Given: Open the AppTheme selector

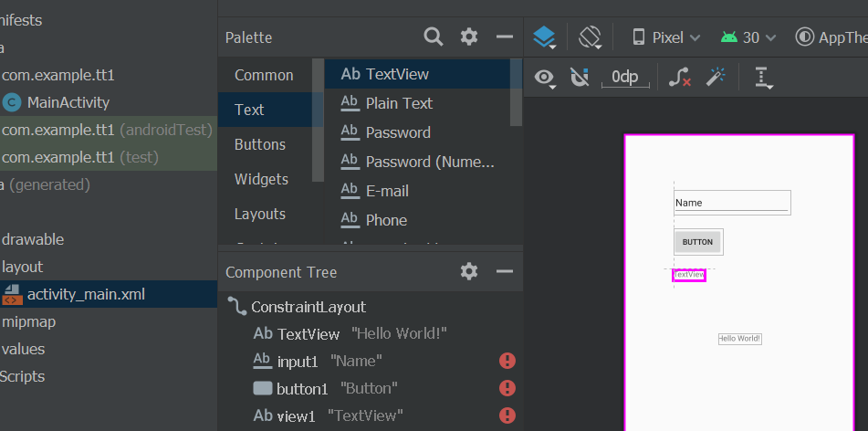Looking at the screenshot, I should click(x=831, y=37).
